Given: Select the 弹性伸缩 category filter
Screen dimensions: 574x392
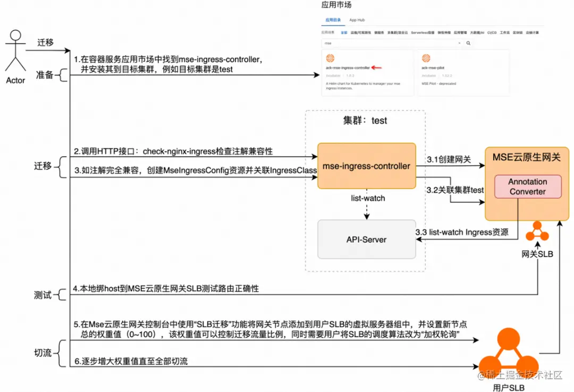Looking at the screenshot, I should 444,32.
